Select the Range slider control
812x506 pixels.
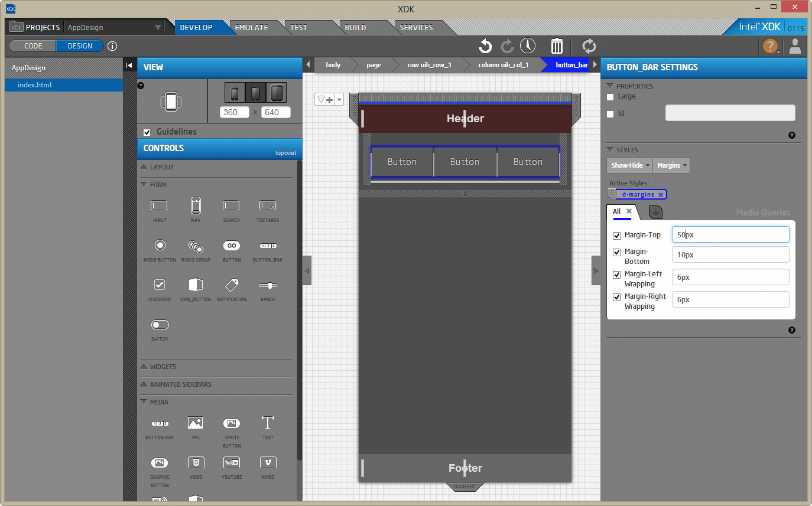268,285
